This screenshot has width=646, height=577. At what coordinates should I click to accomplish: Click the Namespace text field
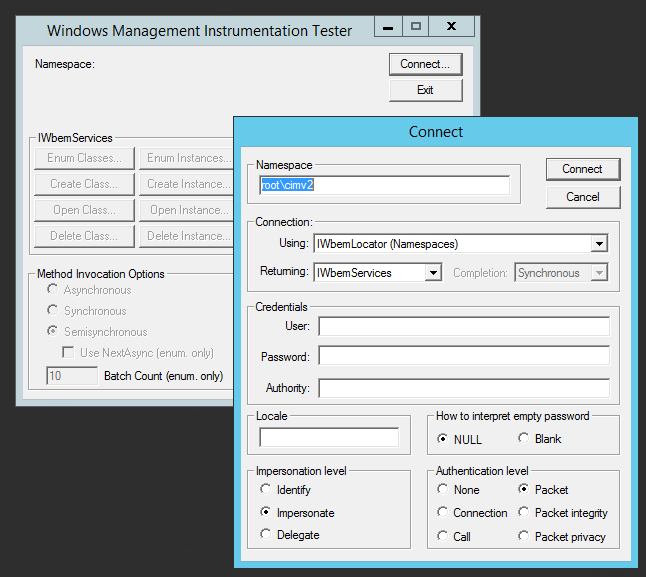tap(384, 185)
